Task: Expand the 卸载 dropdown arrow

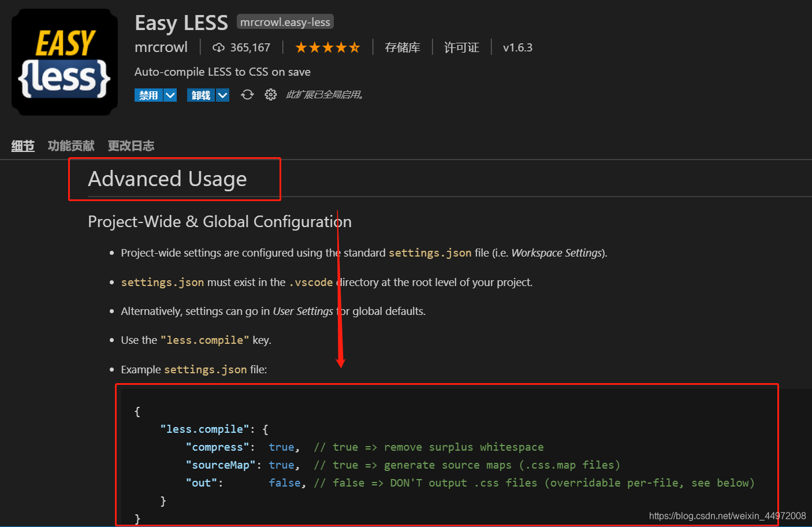Action: pos(223,95)
